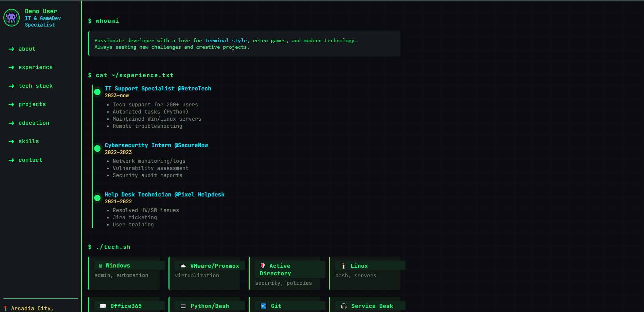Screen dimensions: 644x312
Task: Click 'Automated tasks (Python)' bullet
Action: click(x=150, y=112)
